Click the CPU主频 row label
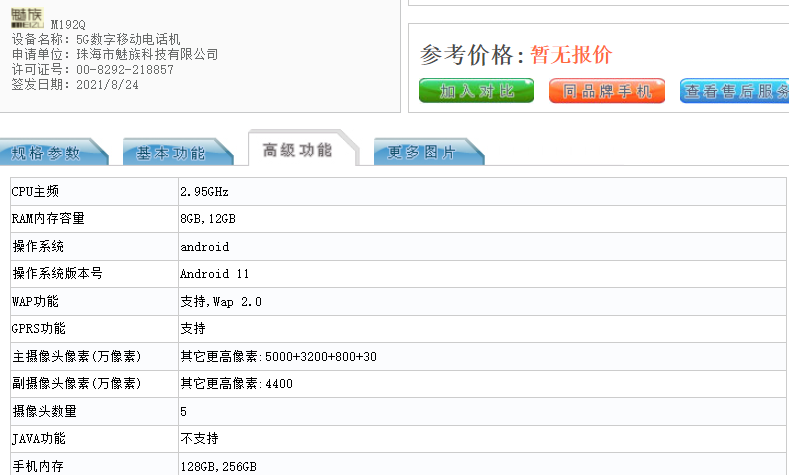 pyautogui.click(x=35, y=191)
